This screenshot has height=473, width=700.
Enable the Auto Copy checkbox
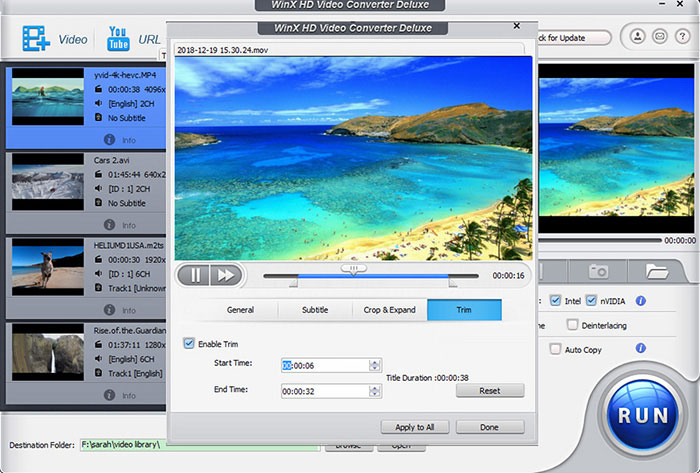pyautogui.click(x=555, y=350)
